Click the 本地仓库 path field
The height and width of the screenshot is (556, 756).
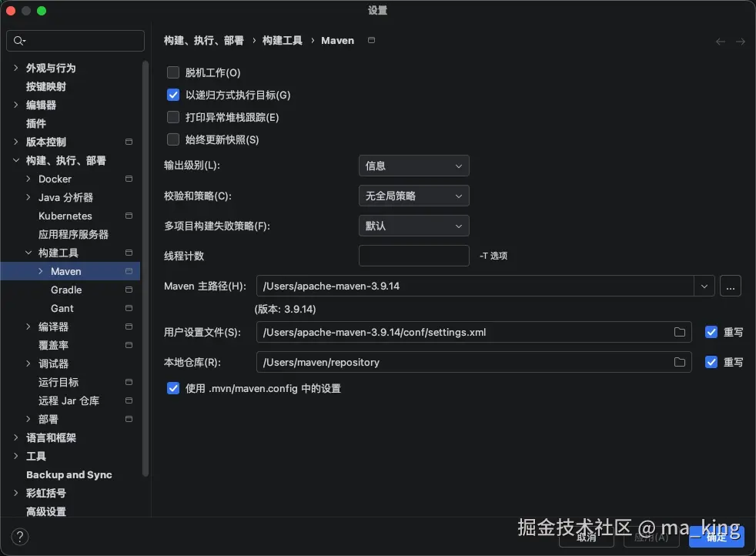click(474, 362)
